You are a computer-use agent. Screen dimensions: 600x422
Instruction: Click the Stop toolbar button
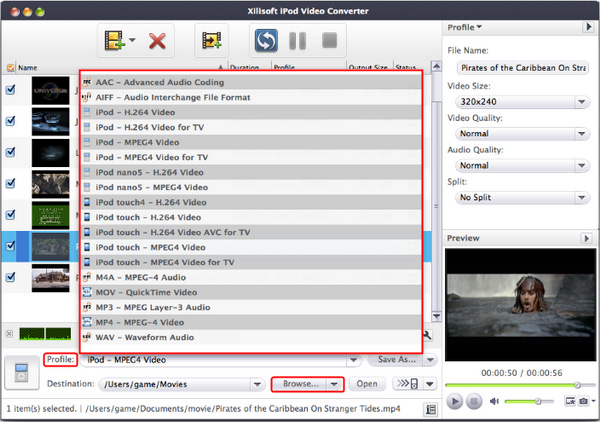(x=329, y=40)
